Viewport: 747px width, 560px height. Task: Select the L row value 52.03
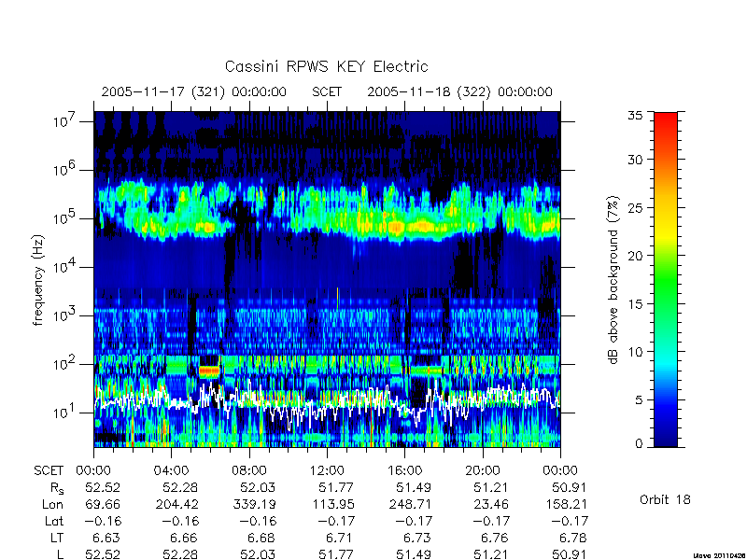click(x=259, y=554)
